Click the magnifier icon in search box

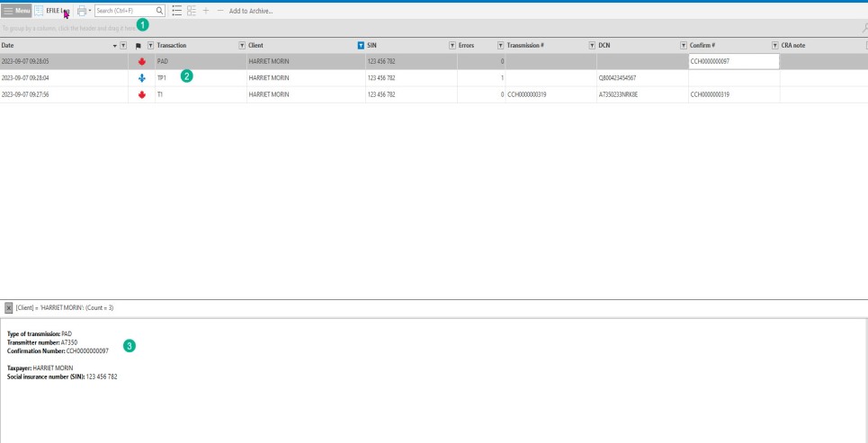point(159,11)
